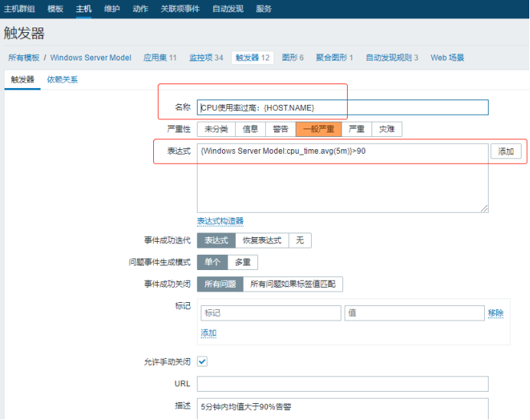The image size is (530, 420).
Task: Set severity to 信息
Action: coord(250,129)
